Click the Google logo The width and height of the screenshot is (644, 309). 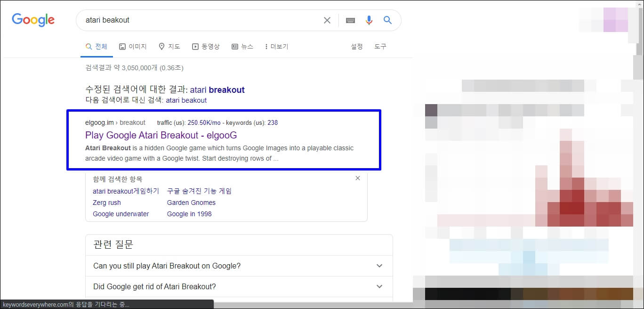(33, 20)
